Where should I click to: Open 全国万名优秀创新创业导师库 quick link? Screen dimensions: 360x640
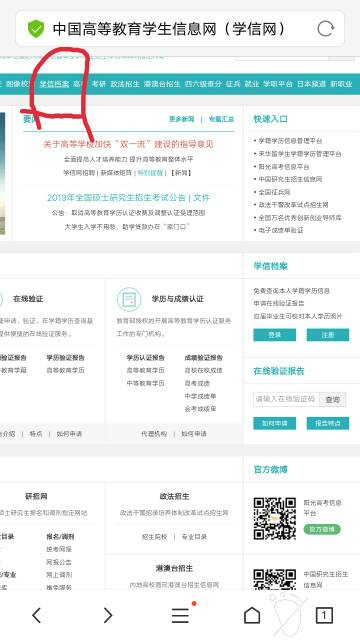point(300,218)
